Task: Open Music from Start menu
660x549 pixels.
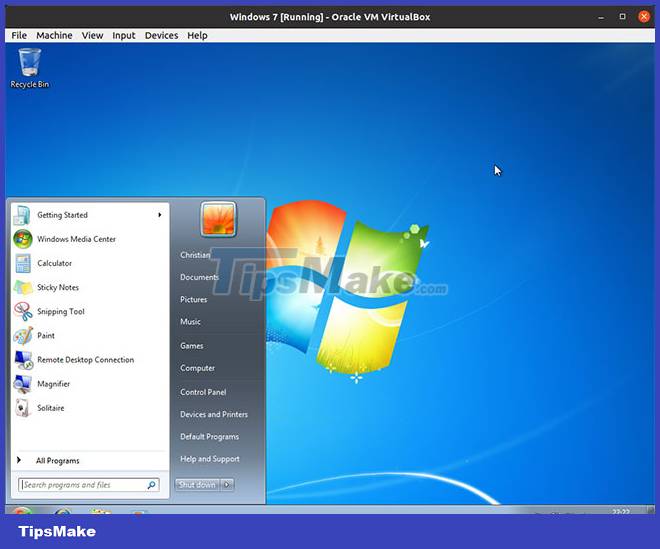Action: [x=190, y=322]
